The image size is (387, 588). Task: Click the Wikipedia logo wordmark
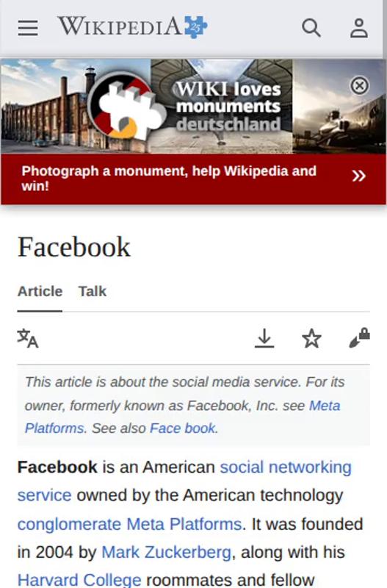tap(120, 26)
